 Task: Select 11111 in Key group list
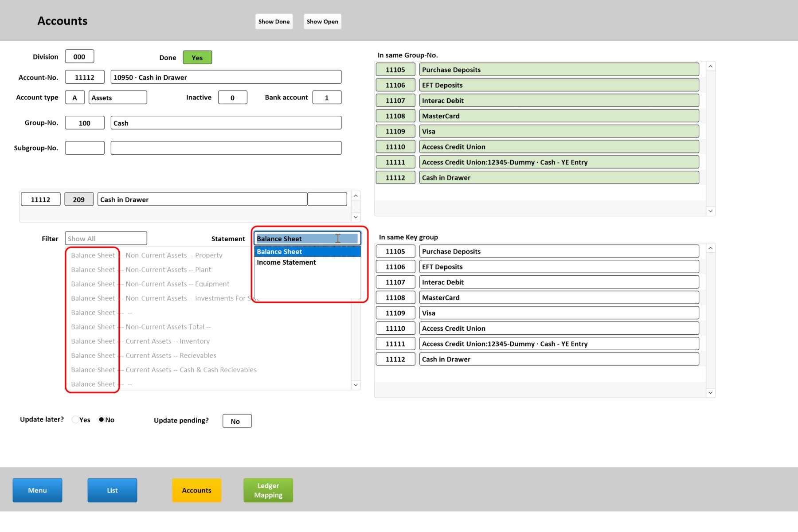(395, 344)
